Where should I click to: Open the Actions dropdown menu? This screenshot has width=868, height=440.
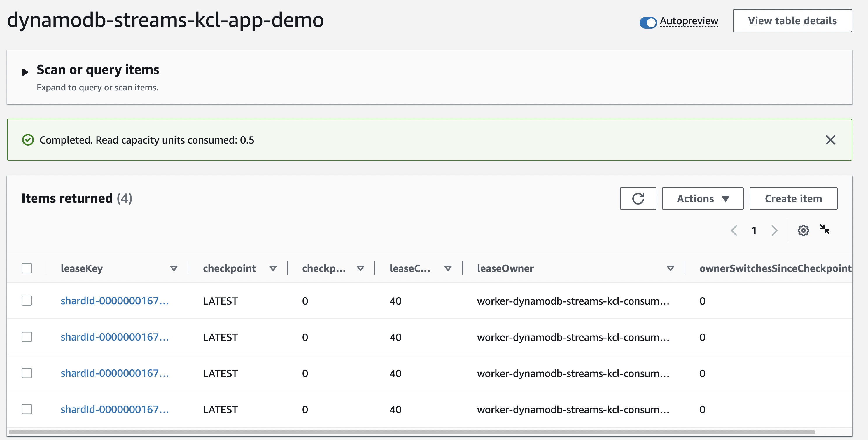tap(702, 199)
